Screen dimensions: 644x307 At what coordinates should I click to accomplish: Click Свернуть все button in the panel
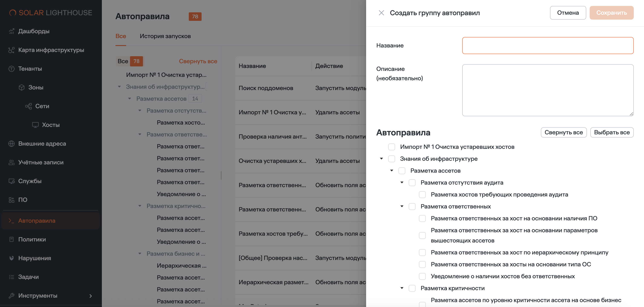(x=564, y=132)
